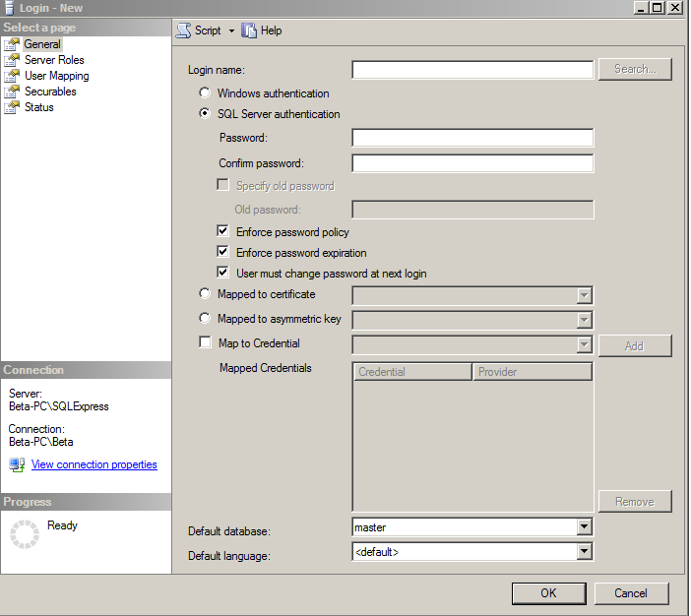Focus the Password input field
This screenshot has width=691, height=616.
[x=472, y=138]
